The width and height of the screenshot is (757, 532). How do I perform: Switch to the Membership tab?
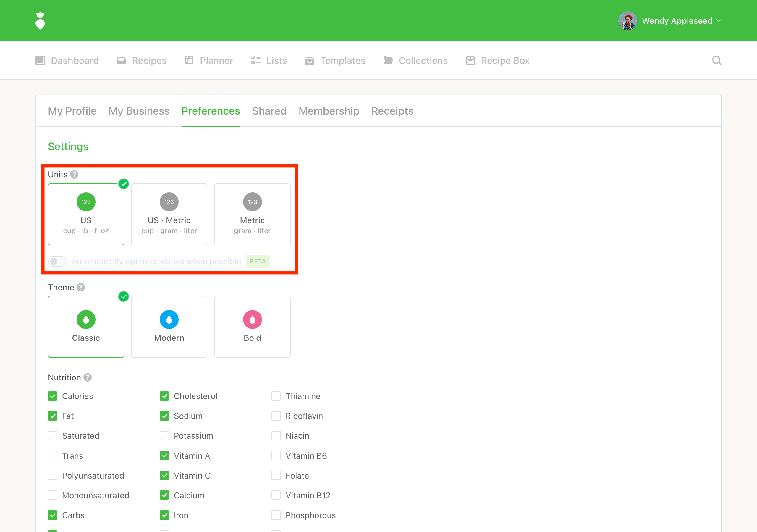[329, 111]
